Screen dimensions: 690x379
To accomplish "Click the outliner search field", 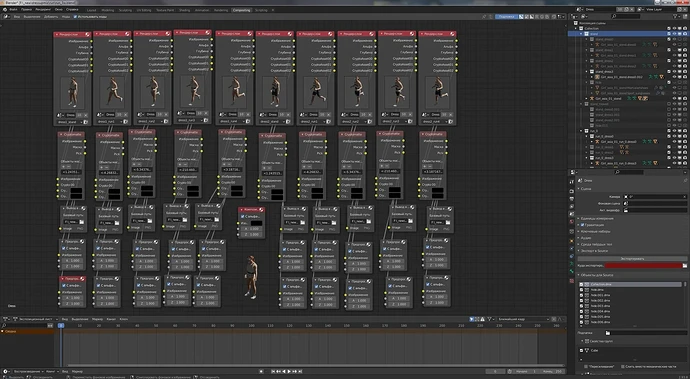I will [x=626, y=16].
